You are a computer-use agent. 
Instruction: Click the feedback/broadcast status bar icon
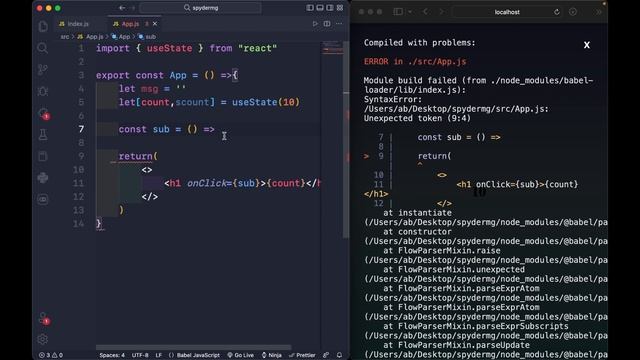326,355
